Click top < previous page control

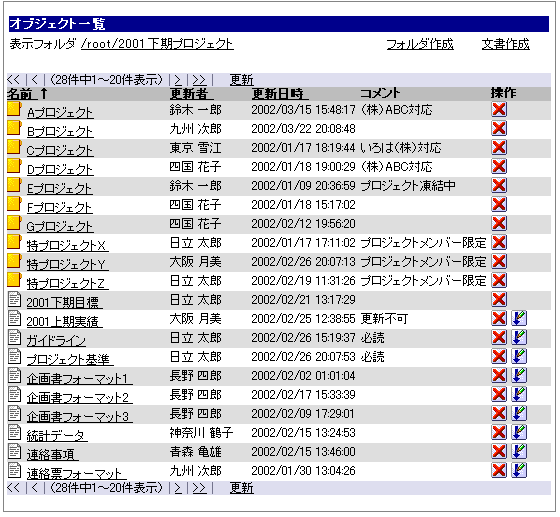tap(35, 80)
